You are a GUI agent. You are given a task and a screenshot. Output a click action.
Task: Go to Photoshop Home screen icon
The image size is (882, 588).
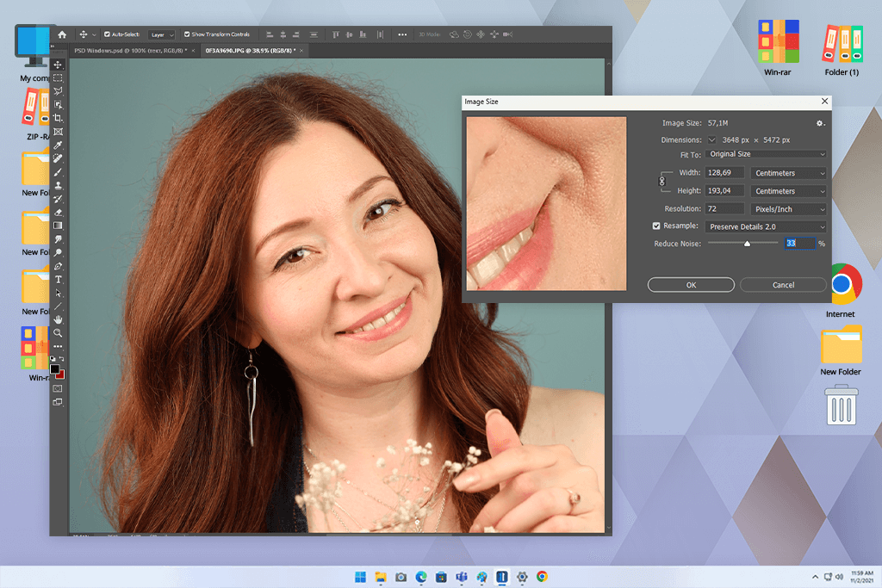pyautogui.click(x=62, y=34)
